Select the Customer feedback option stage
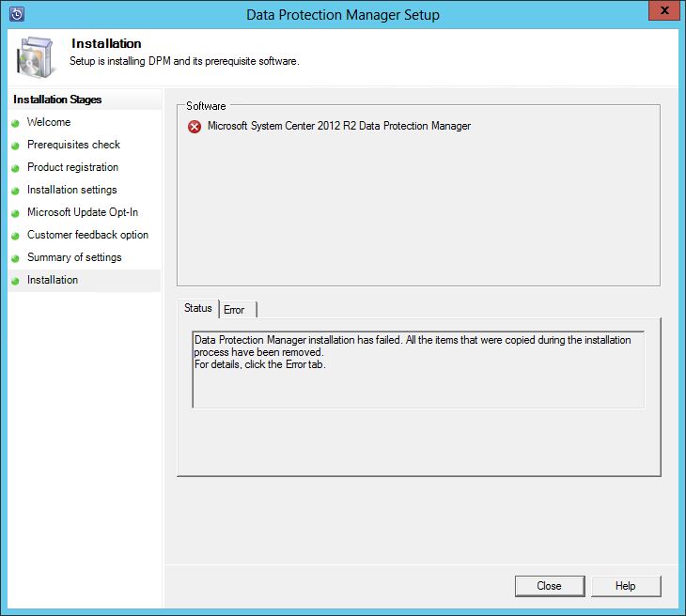The width and height of the screenshot is (686, 616). 87,235
